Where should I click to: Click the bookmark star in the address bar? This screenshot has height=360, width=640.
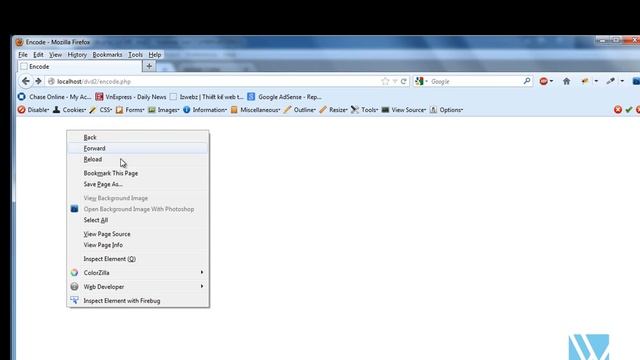(x=385, y=81)
